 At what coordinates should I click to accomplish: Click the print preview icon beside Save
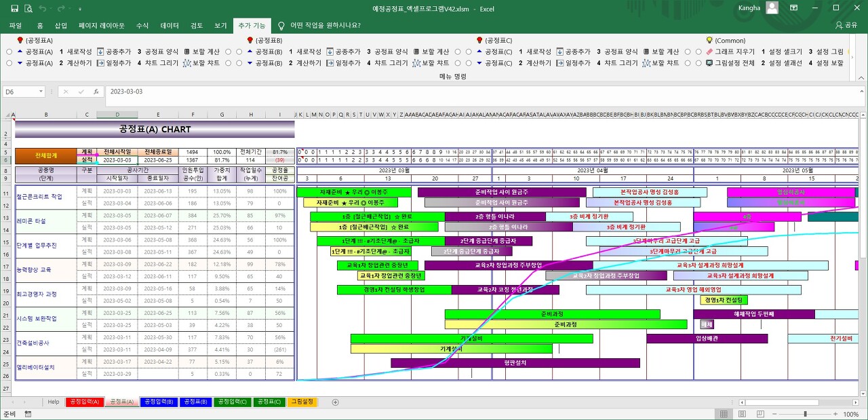coord(28,8)
